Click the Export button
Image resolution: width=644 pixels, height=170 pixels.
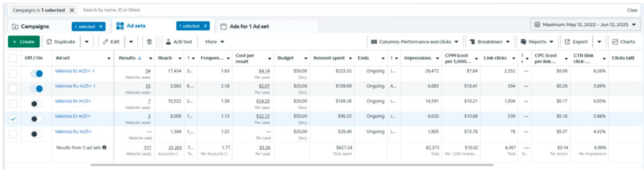576,42
